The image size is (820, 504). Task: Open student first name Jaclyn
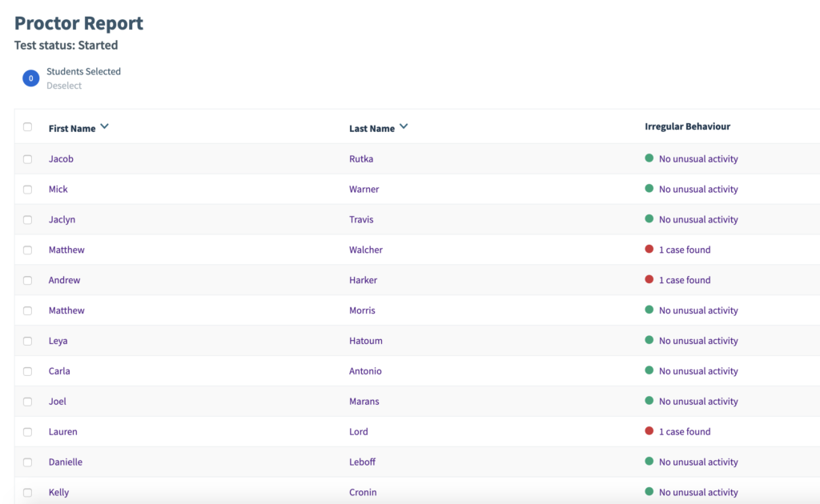pos(62,219)
